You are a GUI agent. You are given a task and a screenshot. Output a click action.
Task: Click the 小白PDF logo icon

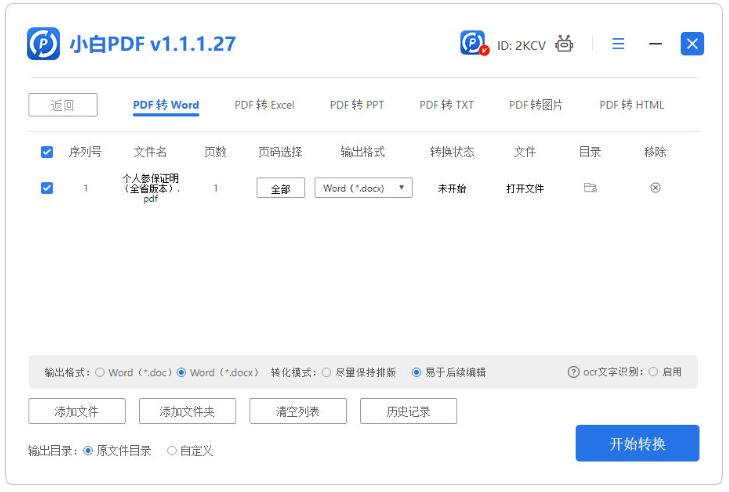[x=43, y=44]
